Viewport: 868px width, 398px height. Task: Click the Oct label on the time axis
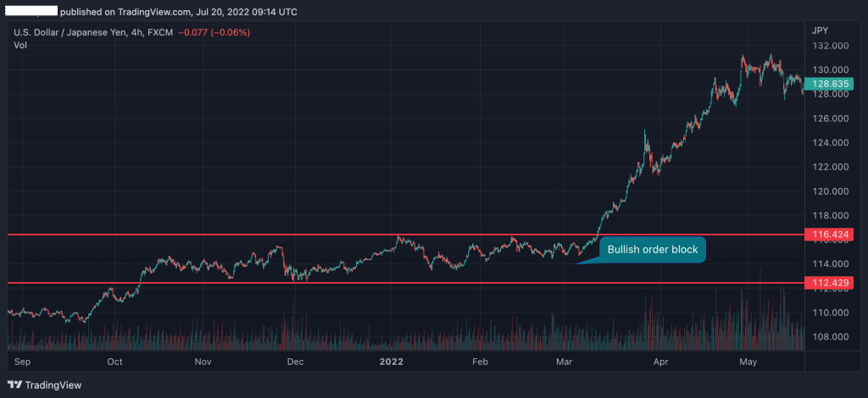(114, 362)
